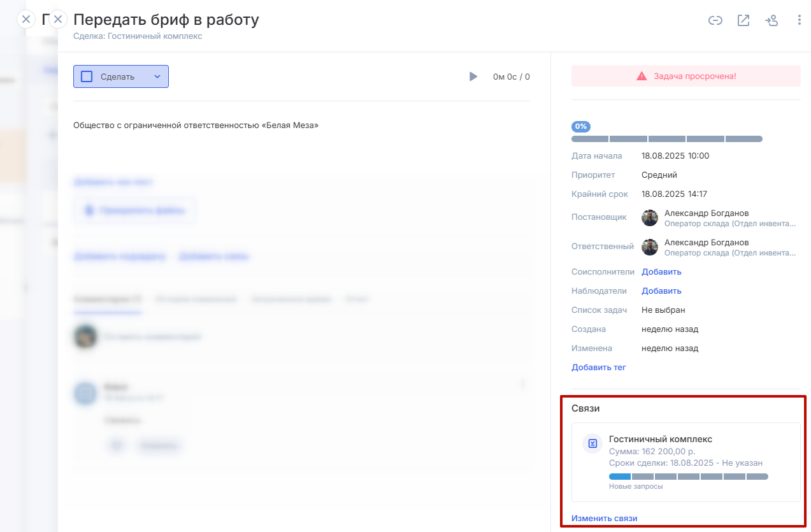Image resolution: width=811 pixels, height=532 pixels.
Task: Click Добавить тег link
Action: point(598,368)
